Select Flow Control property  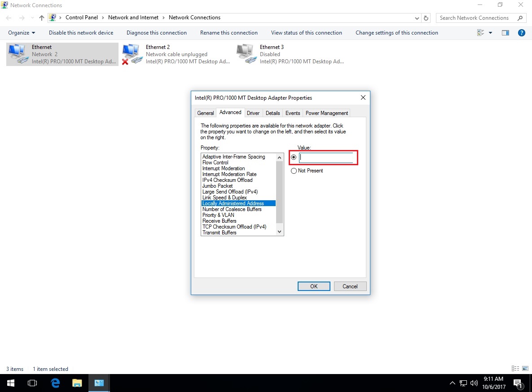[238, 163]
